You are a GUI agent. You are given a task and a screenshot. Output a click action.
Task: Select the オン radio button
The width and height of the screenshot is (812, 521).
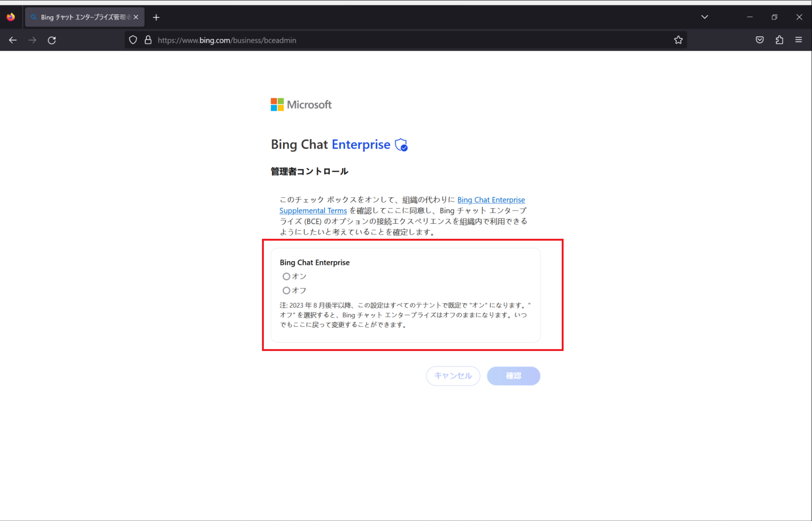(287, 277)
